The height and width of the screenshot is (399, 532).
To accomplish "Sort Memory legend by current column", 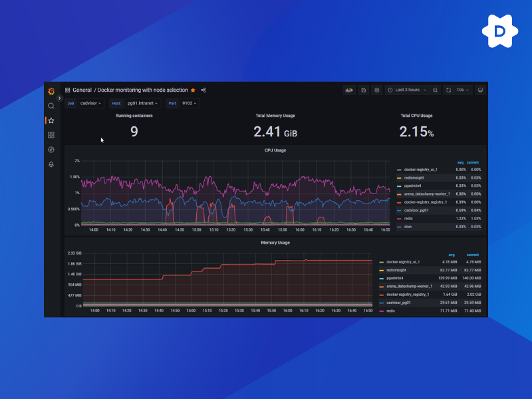I will click(473, 255).
